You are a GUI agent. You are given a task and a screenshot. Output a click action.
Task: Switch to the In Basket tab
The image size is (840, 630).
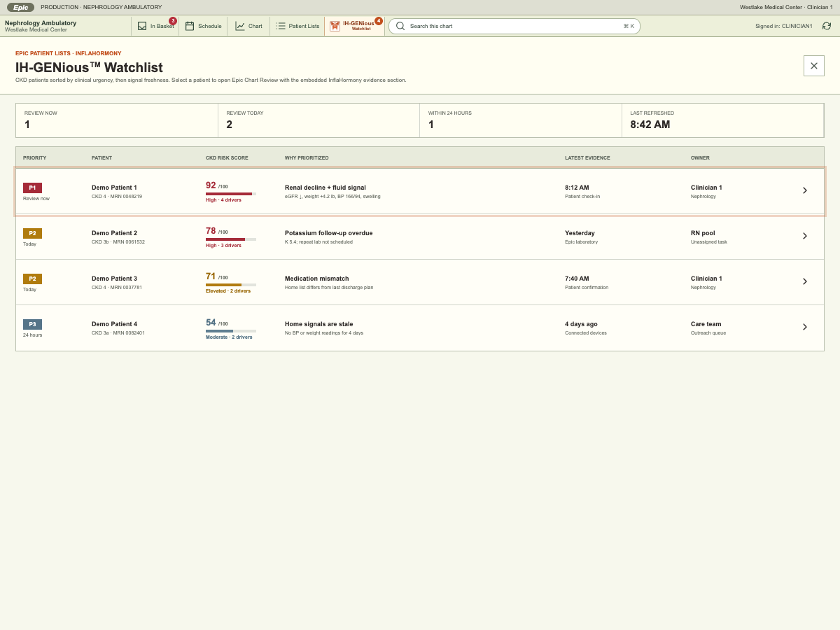[155, 26]
